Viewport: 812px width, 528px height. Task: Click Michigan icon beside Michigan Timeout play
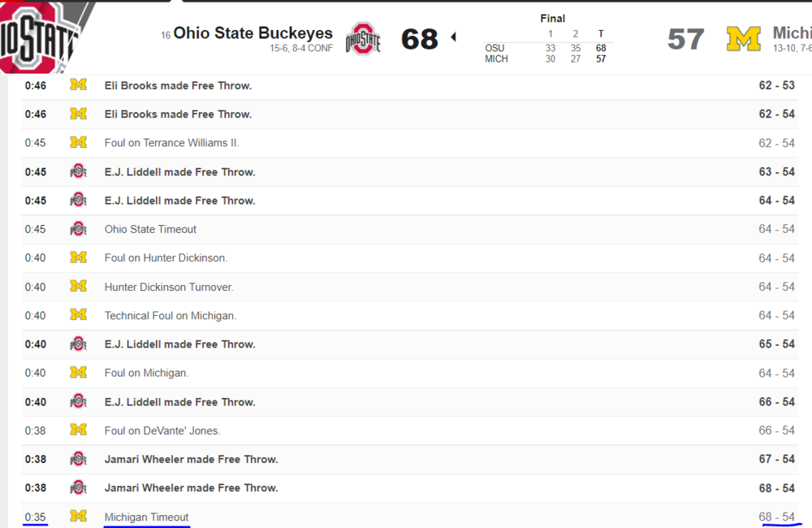click(x=78, y=517)
